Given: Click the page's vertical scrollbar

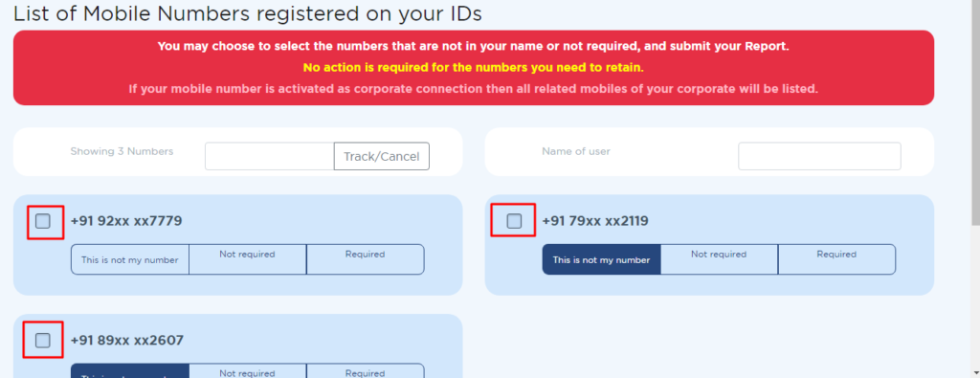Looking at the screenshot, I should click(974, 189).
